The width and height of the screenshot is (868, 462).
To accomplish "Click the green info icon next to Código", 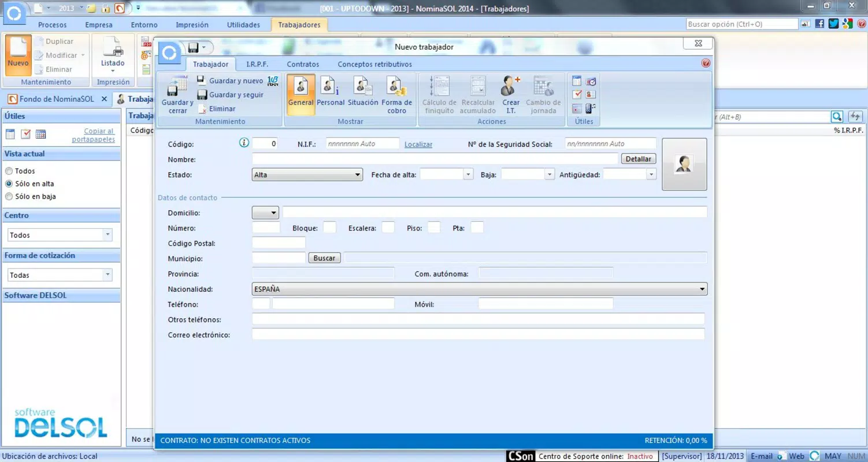I will point(244,143).
